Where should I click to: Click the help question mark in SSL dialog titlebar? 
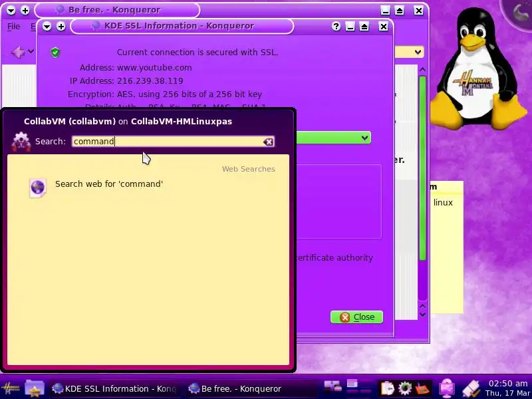click(x=336, y=26)
